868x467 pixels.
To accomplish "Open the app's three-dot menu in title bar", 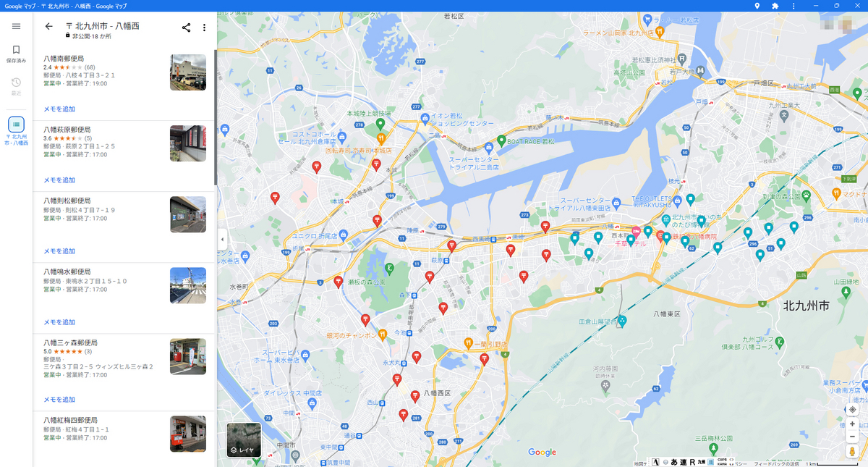I will point(793,6).
